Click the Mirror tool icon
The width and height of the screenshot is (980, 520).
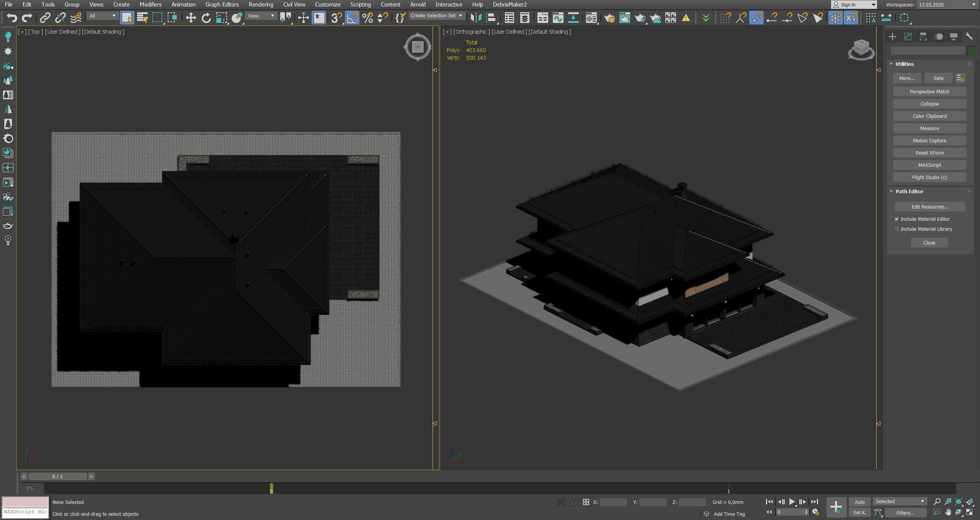pos(475,18)
